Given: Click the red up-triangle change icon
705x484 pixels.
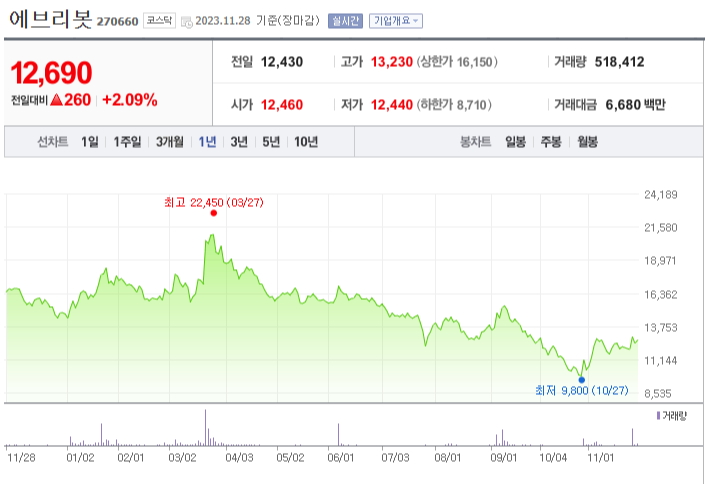Looking at the screenshot, I should coord(56,100).
